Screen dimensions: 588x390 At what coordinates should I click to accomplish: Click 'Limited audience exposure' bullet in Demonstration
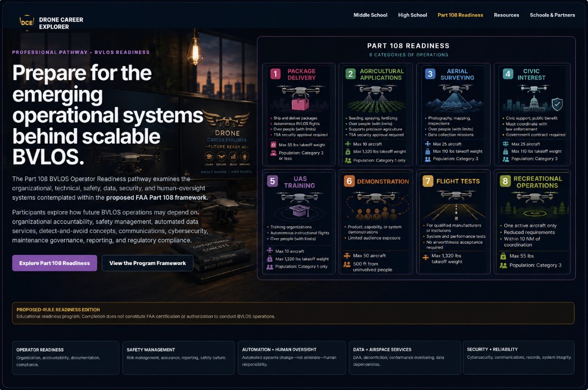[374, 238]
